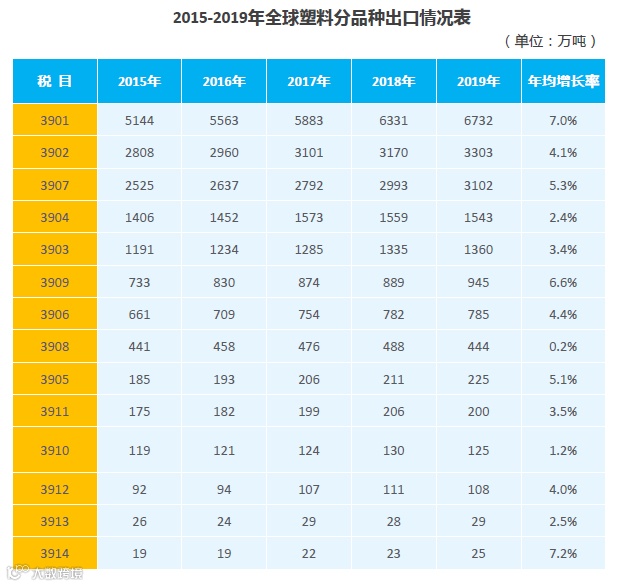Select the 年均增长率 column header
Image resolution: width=622 pixels, height=586 pixels.
click(563, 81)
